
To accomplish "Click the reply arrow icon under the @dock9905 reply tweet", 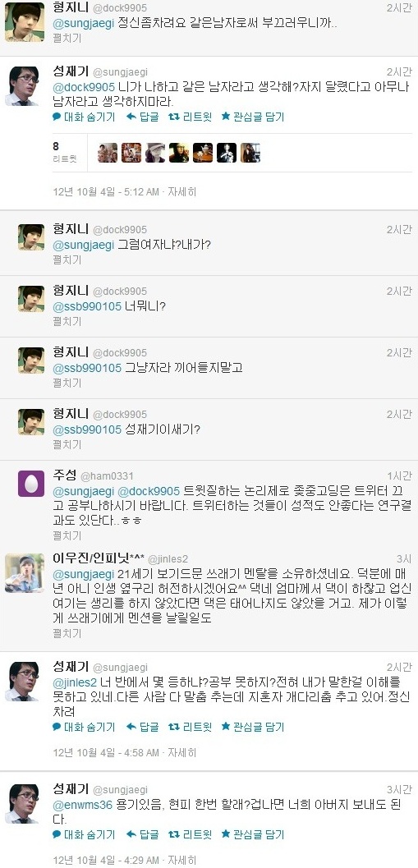I will coord(131,117).
